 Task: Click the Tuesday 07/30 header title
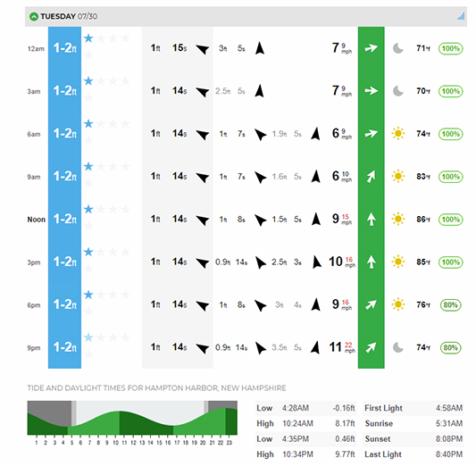point(69,16)
